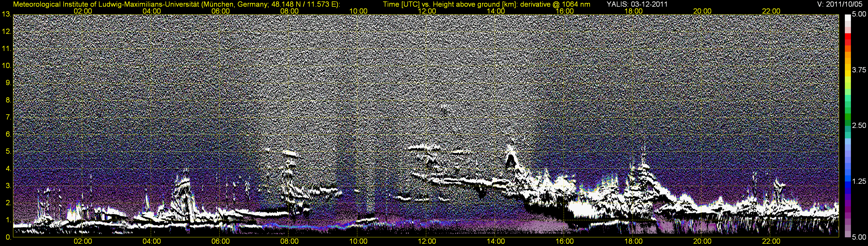Click the 12:00 label on the top time axis
This screenshot has height=246, width=868.
pos(427,11)
